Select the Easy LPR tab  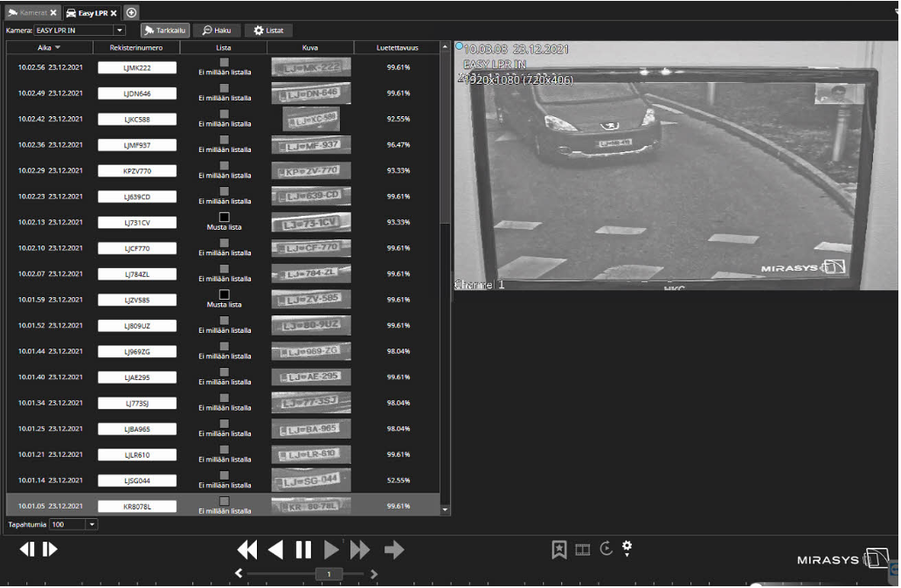click(91, 12)
